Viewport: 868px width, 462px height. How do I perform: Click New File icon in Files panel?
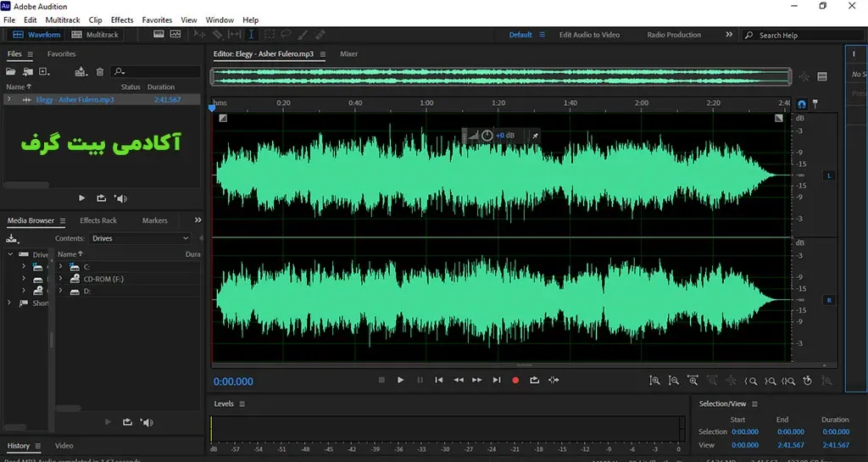point(44,71)
